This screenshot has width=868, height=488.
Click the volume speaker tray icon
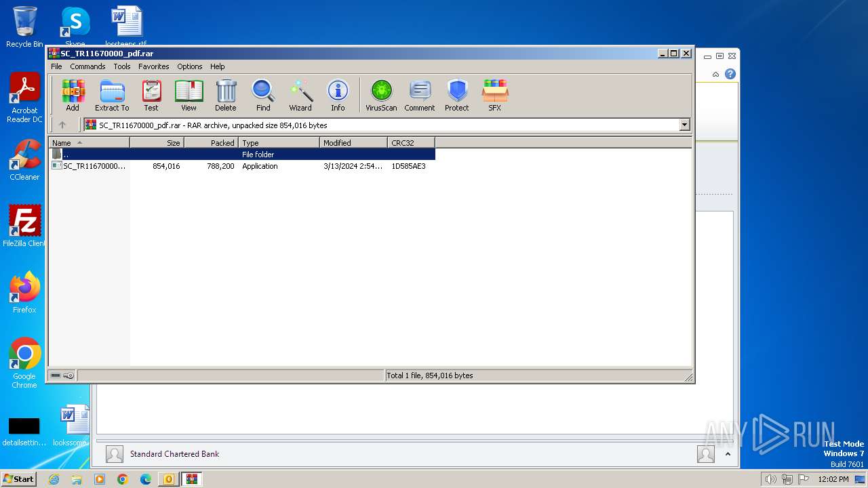pyautogui.click(x=770, y=479)
